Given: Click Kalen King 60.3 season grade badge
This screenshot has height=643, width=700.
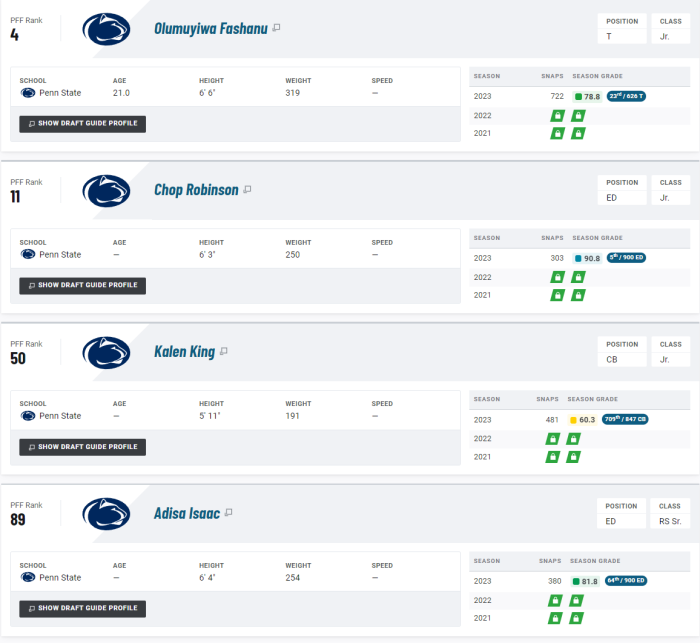Looking at the screenshot, I should (x=582, y=420).
